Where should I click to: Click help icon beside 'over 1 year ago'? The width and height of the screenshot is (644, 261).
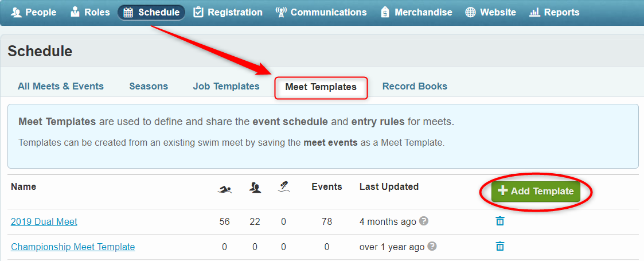click(432, 246)
